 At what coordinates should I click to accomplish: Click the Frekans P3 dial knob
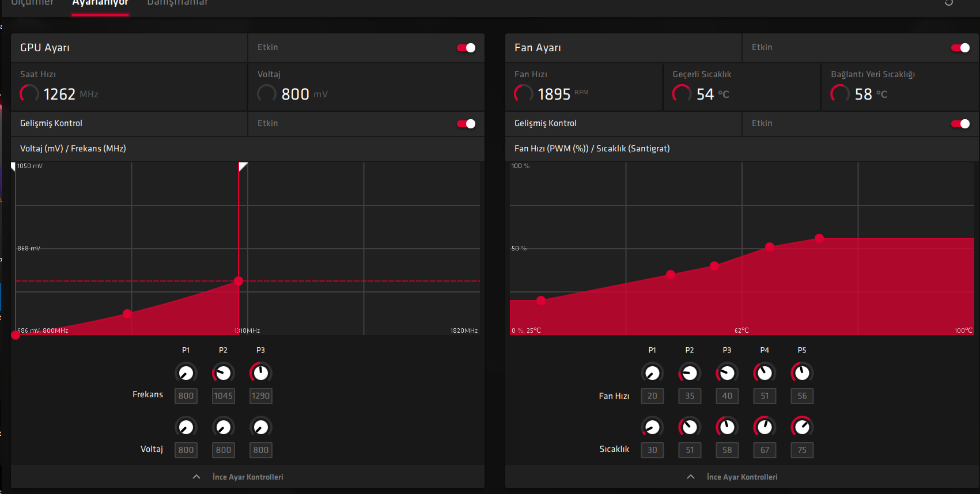point(260,373)
